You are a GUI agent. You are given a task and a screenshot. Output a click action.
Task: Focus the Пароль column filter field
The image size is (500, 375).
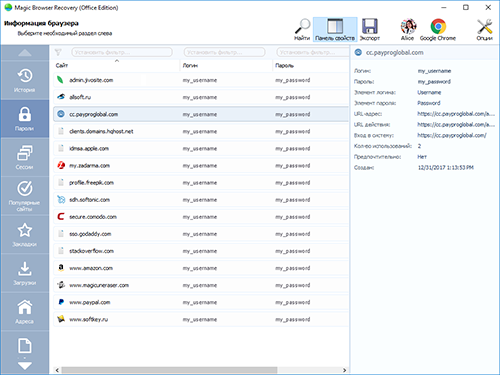(312, 52)
